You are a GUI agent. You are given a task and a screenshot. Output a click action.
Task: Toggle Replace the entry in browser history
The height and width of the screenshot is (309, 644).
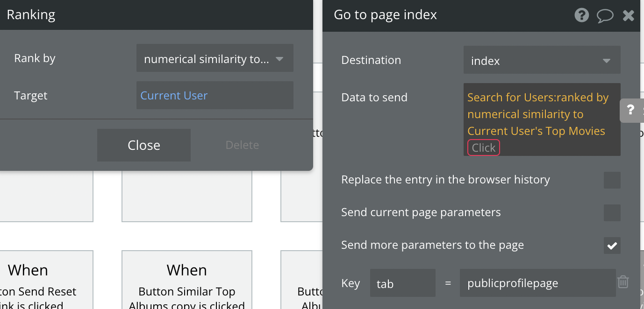[612, 180]
